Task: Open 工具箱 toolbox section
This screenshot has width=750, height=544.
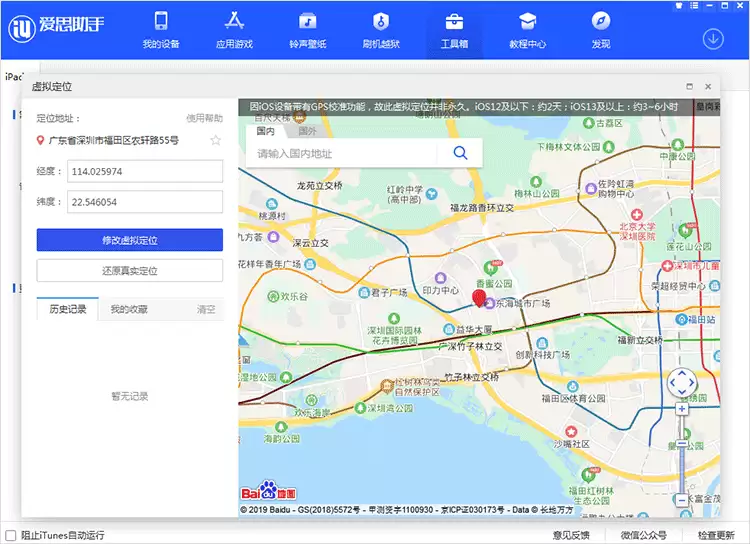Action: [454, 30]
